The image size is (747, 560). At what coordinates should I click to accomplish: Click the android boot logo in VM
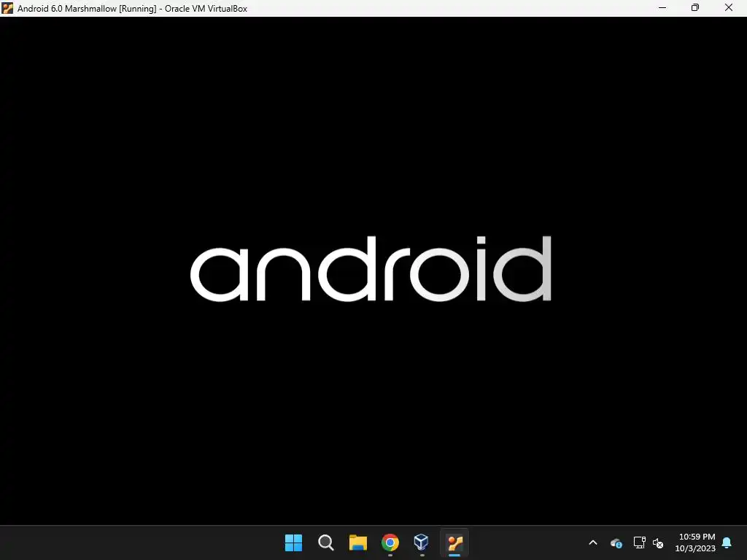point(371,268)
